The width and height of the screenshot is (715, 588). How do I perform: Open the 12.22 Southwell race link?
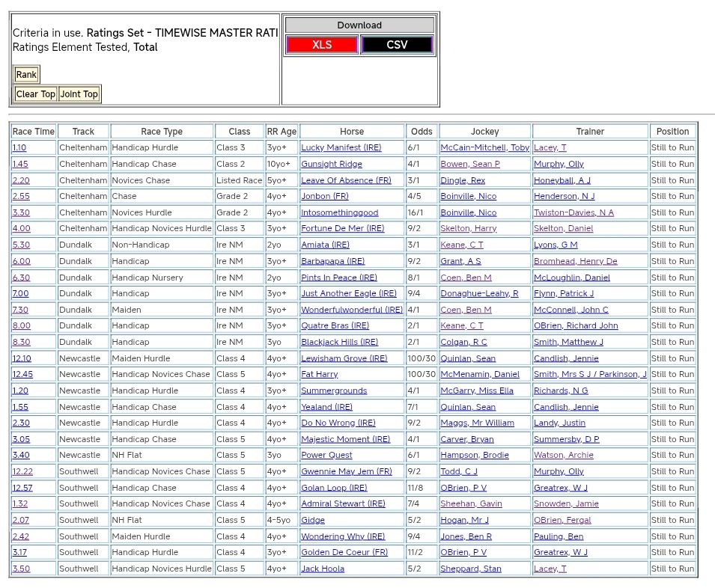pyautogui.click(x=22, y=471)
